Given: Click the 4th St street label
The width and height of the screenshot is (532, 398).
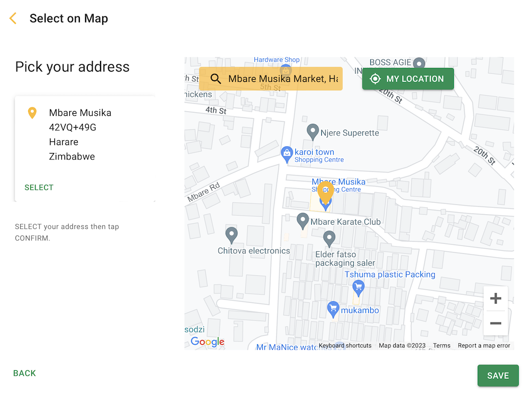Looking at the screenshot, I should point(216,110).
